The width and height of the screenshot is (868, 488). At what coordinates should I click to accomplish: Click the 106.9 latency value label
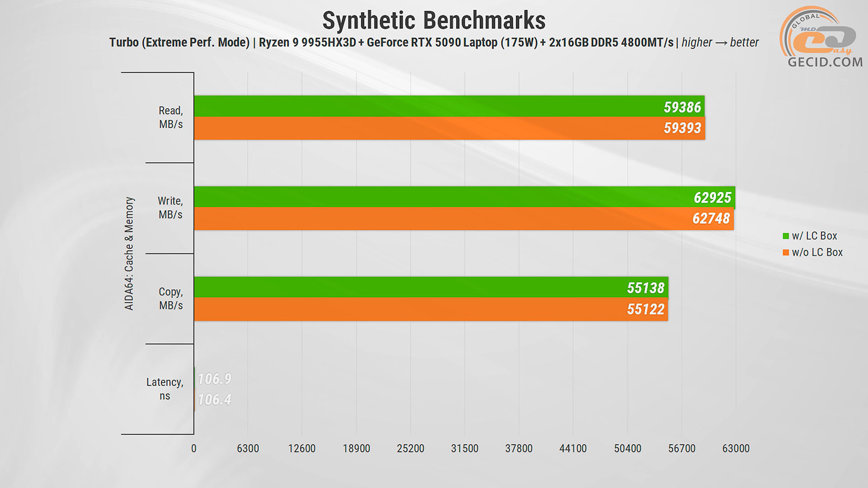215,379
